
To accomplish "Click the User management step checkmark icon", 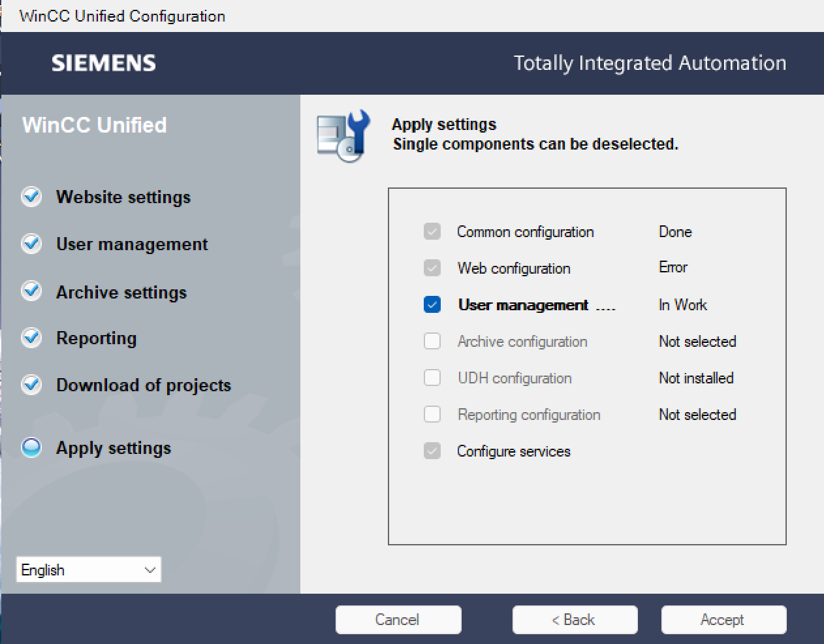I will [31, 244].
